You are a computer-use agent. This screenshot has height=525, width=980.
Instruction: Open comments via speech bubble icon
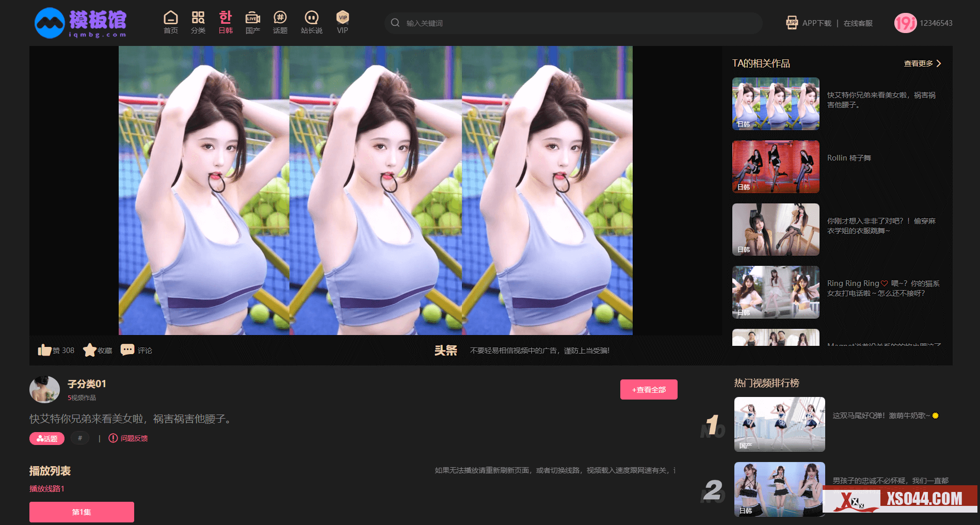(127, 349)
